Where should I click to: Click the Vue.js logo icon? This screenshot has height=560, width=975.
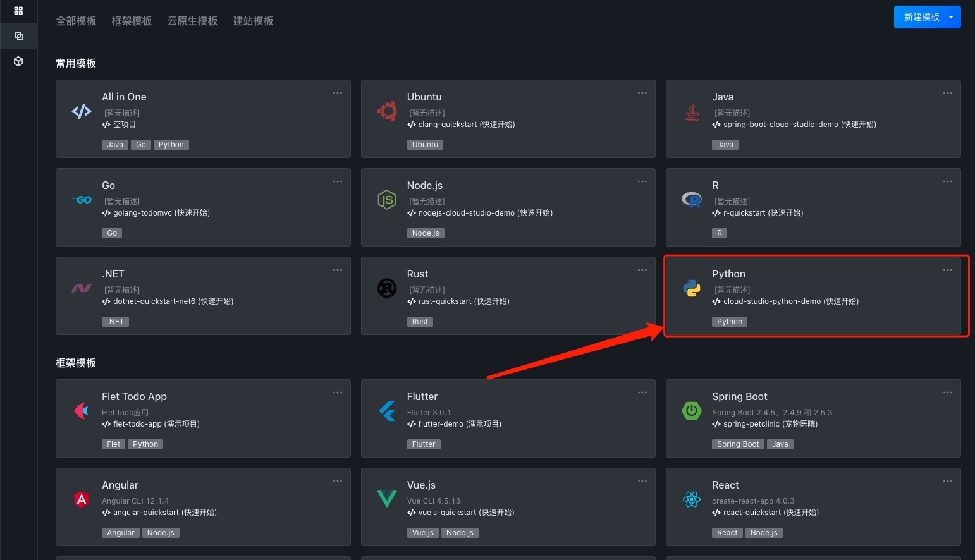[387, 499]
